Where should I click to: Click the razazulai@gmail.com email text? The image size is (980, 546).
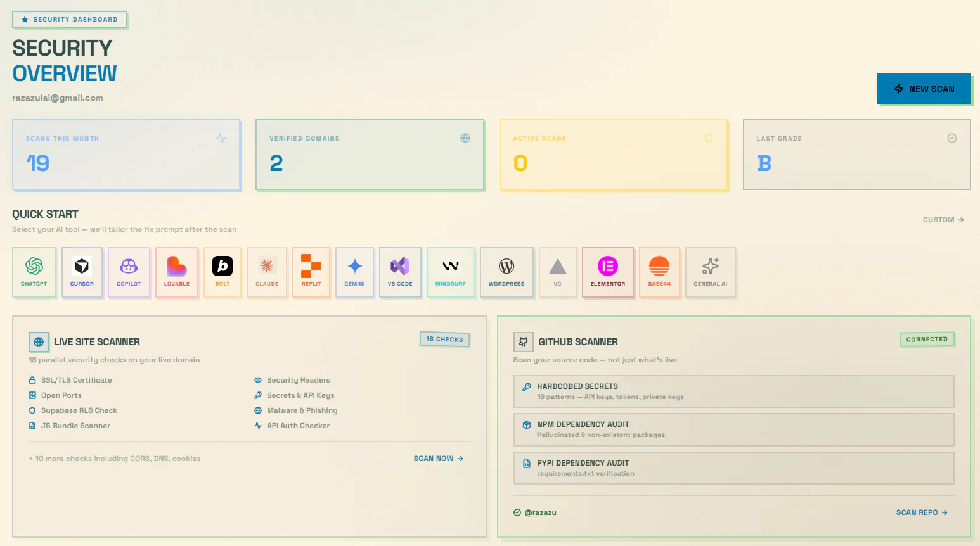tap(58, 98)
